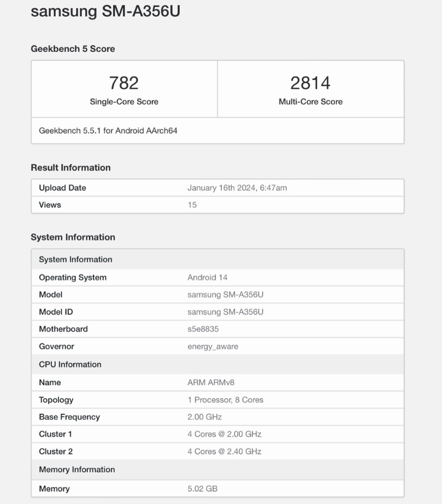Click the Geekbench 5.5.1 for Android AArch64 text

click(x=108, y=130)
